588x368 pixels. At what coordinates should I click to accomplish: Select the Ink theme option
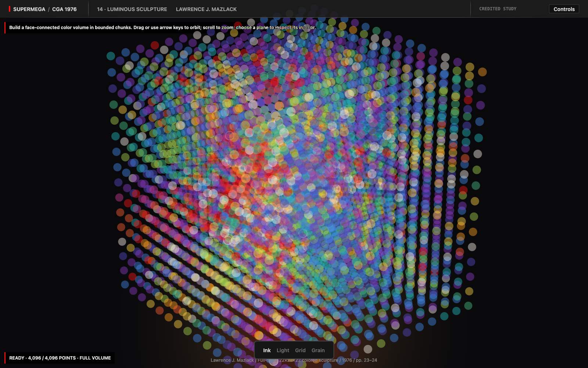click(x=267, y=350)
